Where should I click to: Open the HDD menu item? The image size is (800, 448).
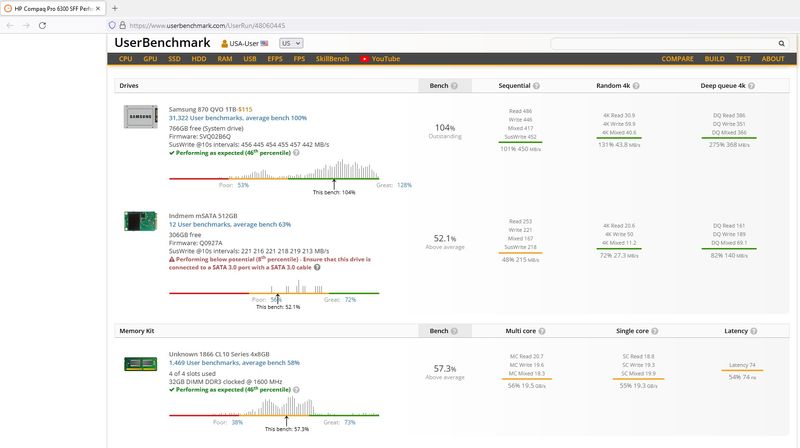(x=199, y=59)
